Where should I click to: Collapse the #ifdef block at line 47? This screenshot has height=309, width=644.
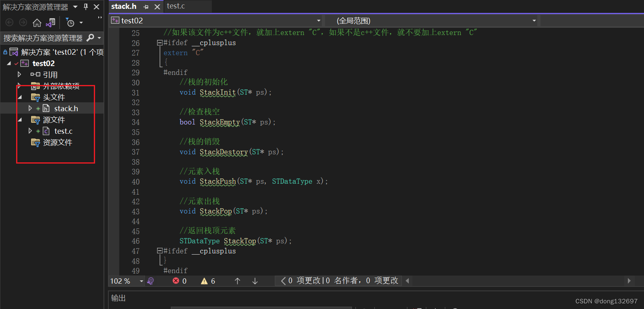(159, 251)
